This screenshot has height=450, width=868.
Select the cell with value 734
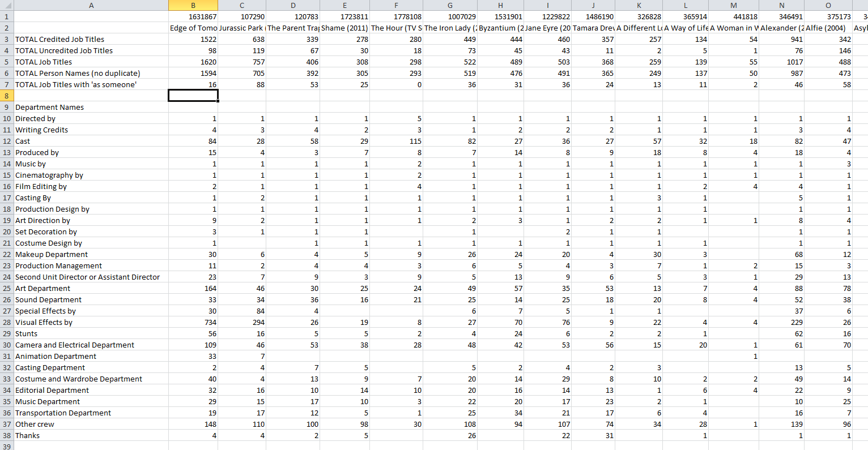pyautogui.click(x=193, y=322)
